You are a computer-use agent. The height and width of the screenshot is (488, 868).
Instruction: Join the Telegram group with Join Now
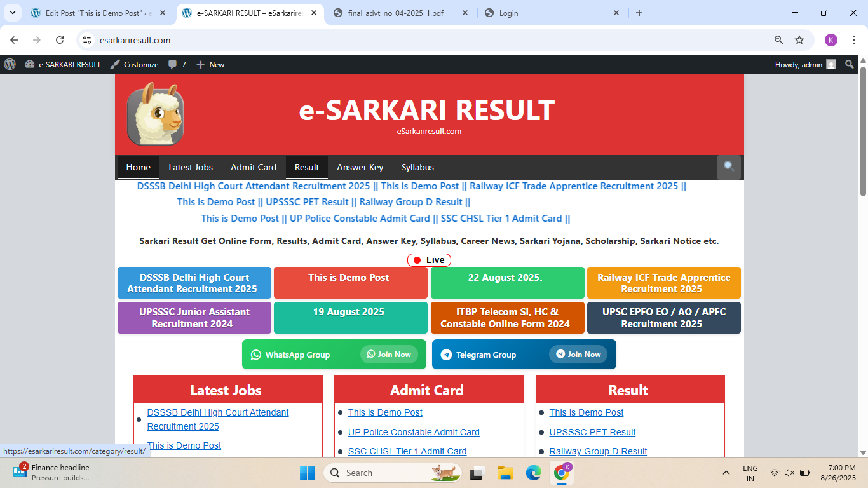coord(578,355)
